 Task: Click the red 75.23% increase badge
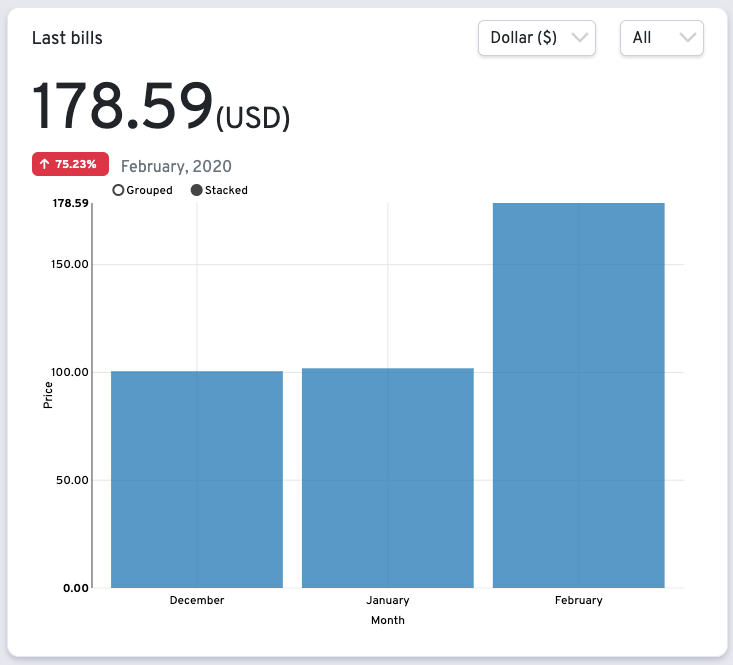tap(71, 164)
